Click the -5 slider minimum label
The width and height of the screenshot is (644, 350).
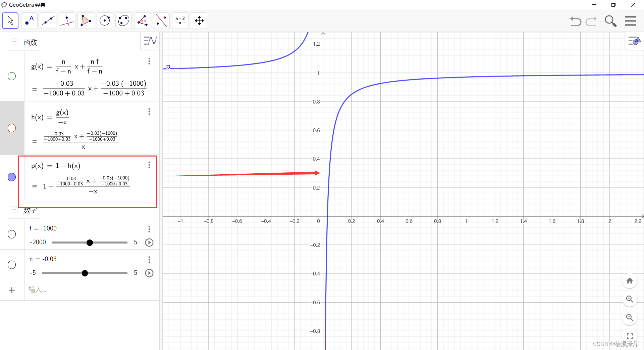33,273
